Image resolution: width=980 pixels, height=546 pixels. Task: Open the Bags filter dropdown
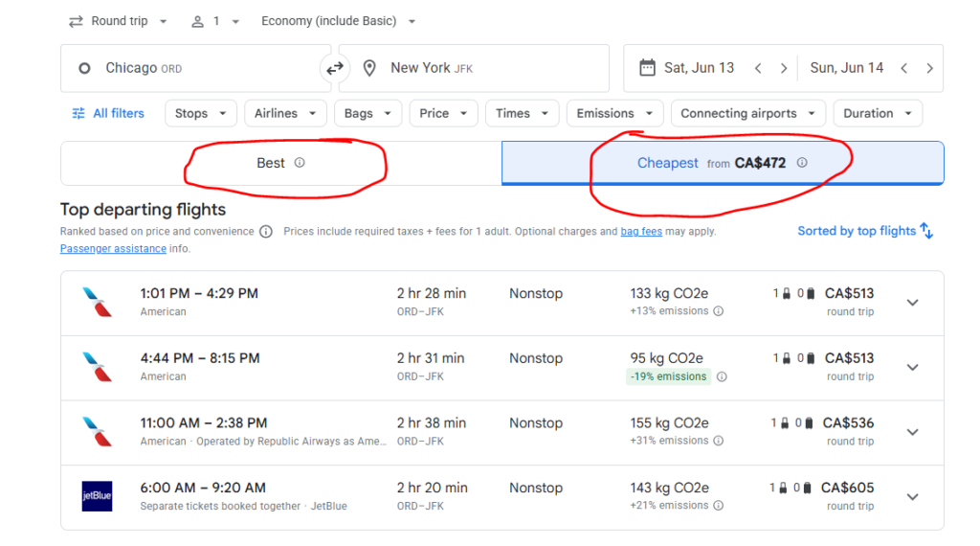tap(367, 113)
